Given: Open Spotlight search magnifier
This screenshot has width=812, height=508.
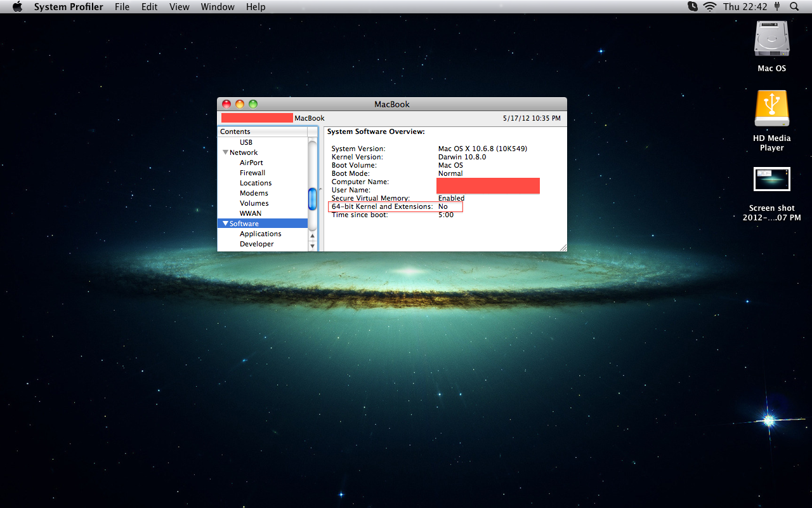Looking at the screenshot, I should tap(794, 7).
